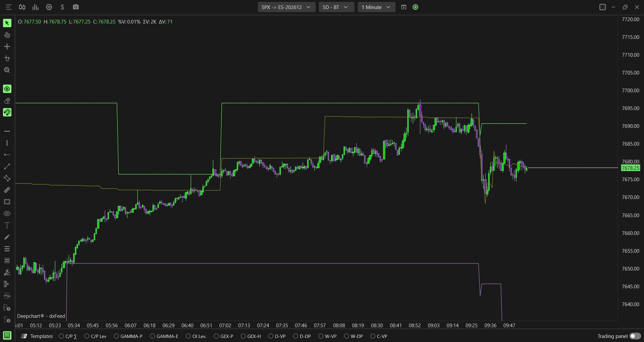Choose the rectangle shape tool

coord(7,202)
